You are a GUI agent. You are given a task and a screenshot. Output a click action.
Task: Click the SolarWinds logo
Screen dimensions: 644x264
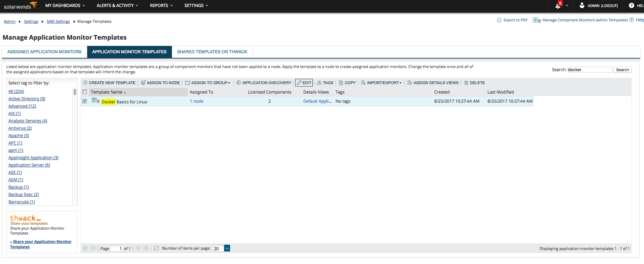pos(20,6)
